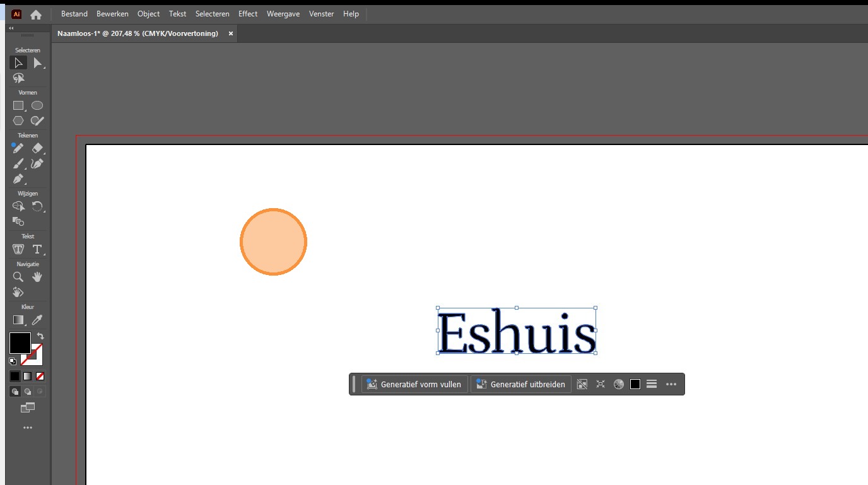
Task: Enable Draw Behind mode
Action: click(28, 392)
